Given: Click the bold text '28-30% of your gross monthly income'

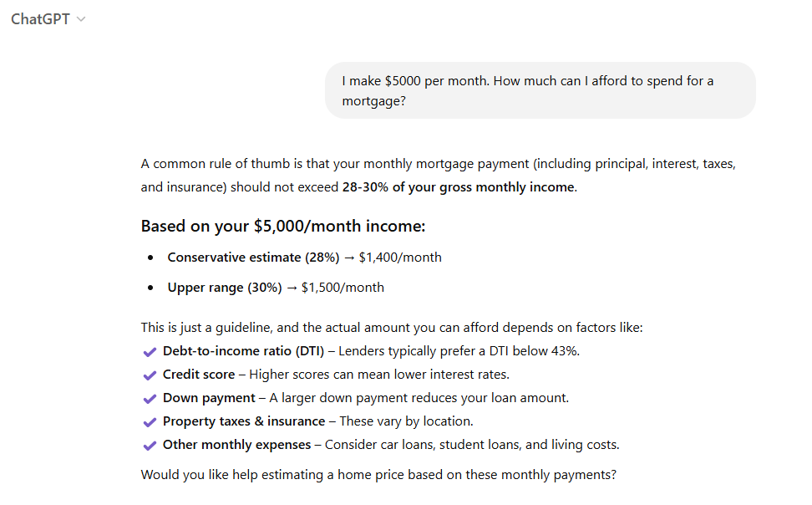Looking at the screenshot, I should tap(459, 187).
